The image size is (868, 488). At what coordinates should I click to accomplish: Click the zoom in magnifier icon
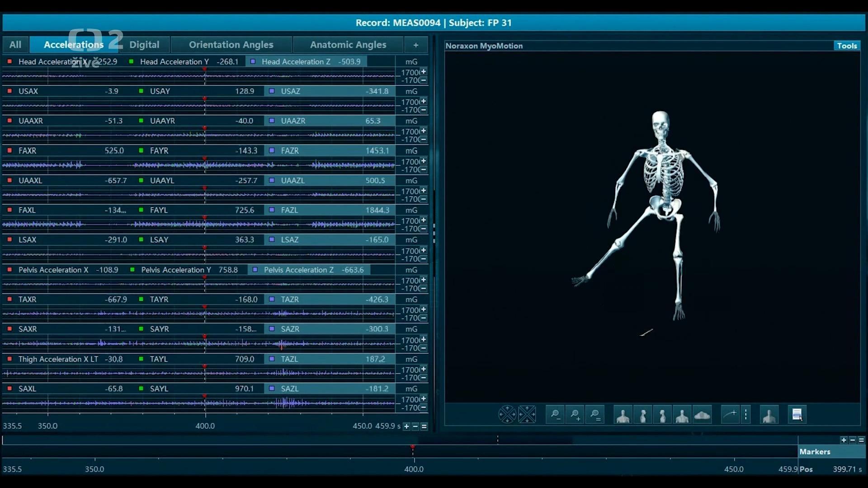point(575,415)
